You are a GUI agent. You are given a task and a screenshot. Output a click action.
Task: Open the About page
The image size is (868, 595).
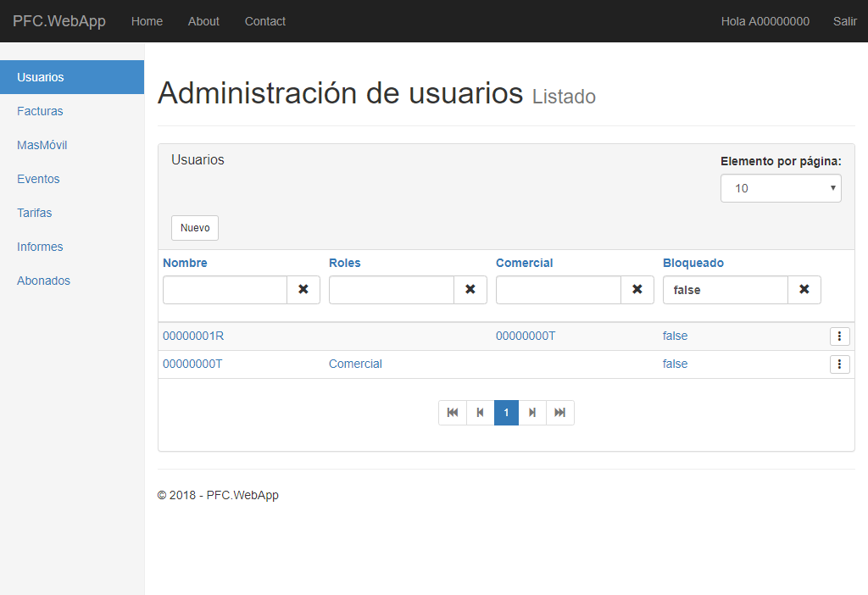pyautogui.click(x=203, y=21)
